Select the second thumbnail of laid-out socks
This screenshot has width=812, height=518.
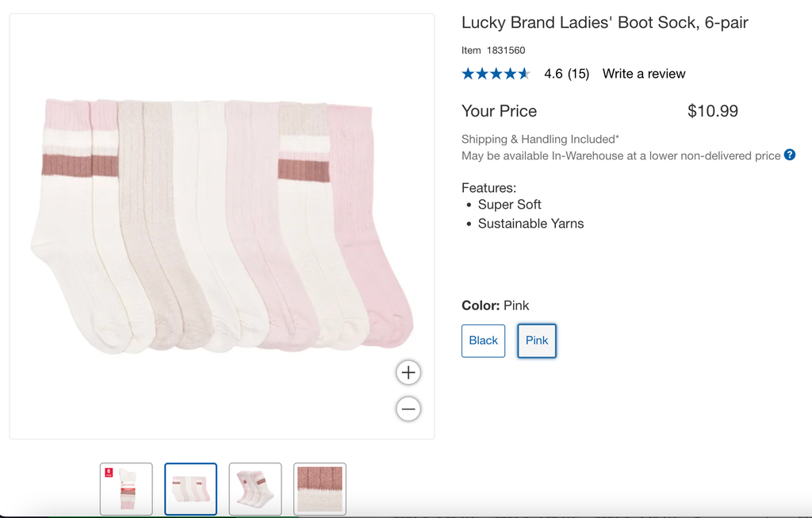tap(190, 489)
